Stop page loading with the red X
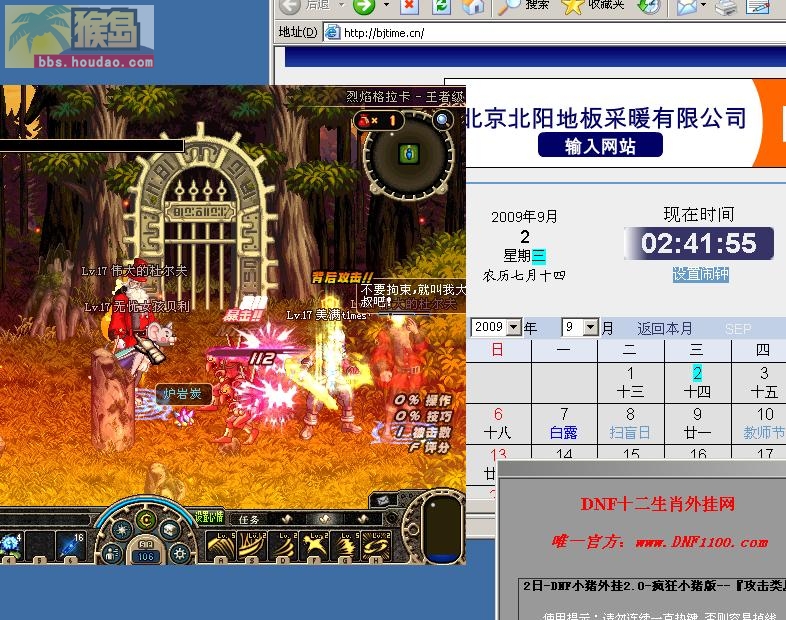The width and height of the screenshot is (786, 620). click(x=409, y=6)
